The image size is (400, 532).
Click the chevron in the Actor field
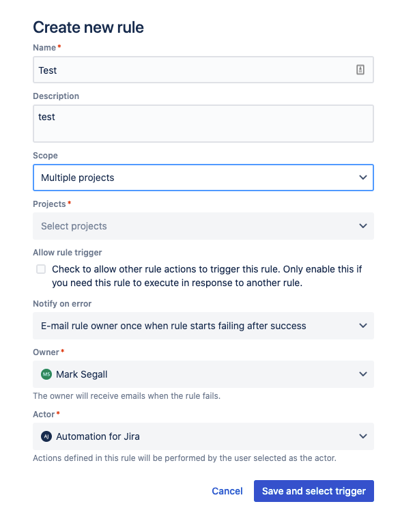pyautogui.click(x=363, y=436)
